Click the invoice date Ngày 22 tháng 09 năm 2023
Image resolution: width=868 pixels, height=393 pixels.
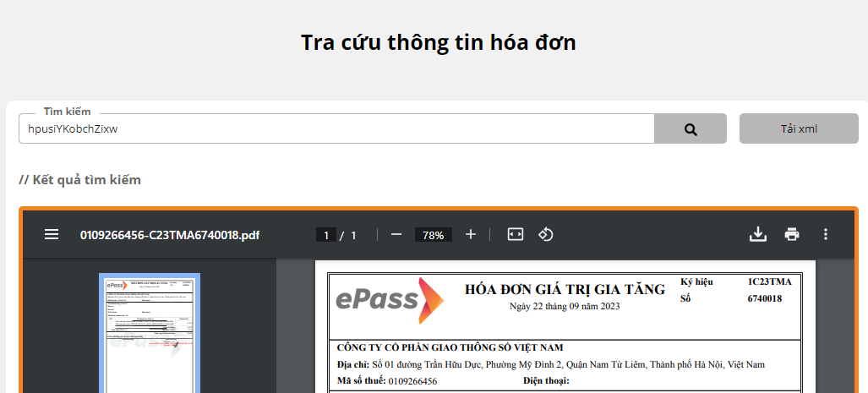(x=565, y=306)
